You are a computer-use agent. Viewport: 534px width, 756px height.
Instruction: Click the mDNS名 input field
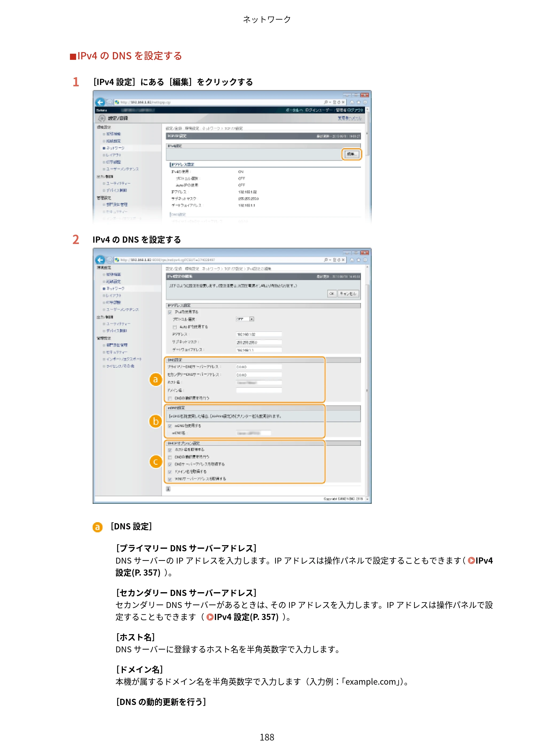[x=254, y=433]
